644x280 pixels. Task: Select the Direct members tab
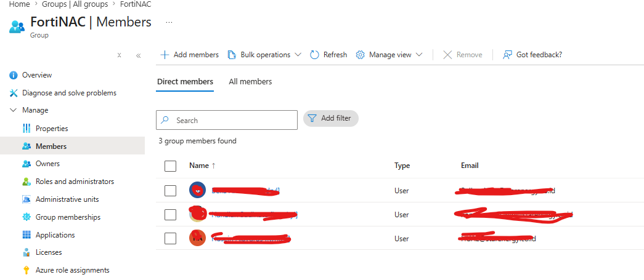pos(185,82)
